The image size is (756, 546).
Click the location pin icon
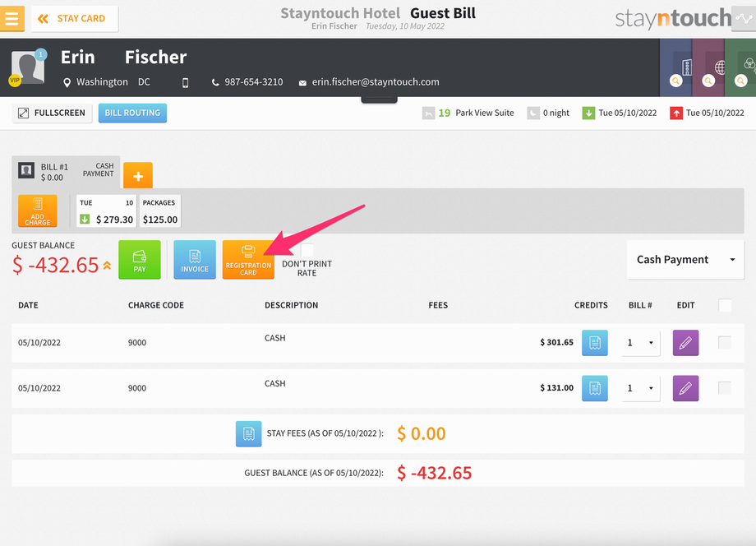[67, 82]
